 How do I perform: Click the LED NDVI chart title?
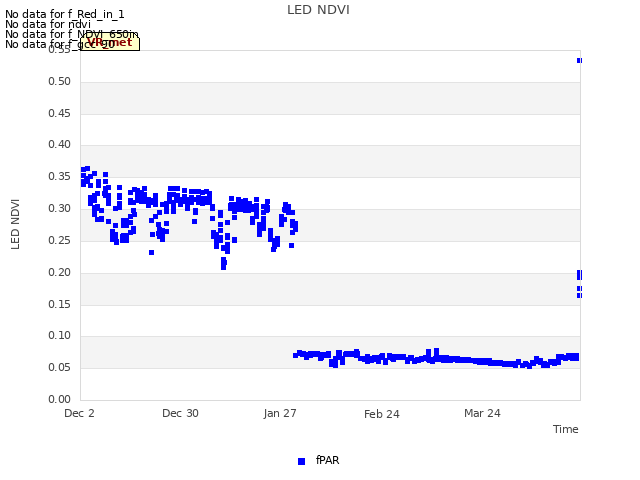(318, 10)
